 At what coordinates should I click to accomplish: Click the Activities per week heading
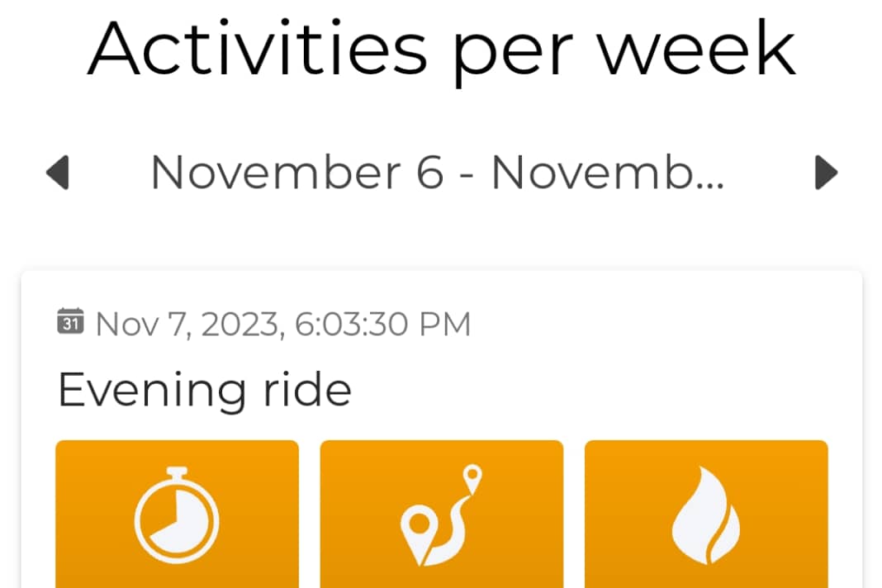[x=441, y=48]
